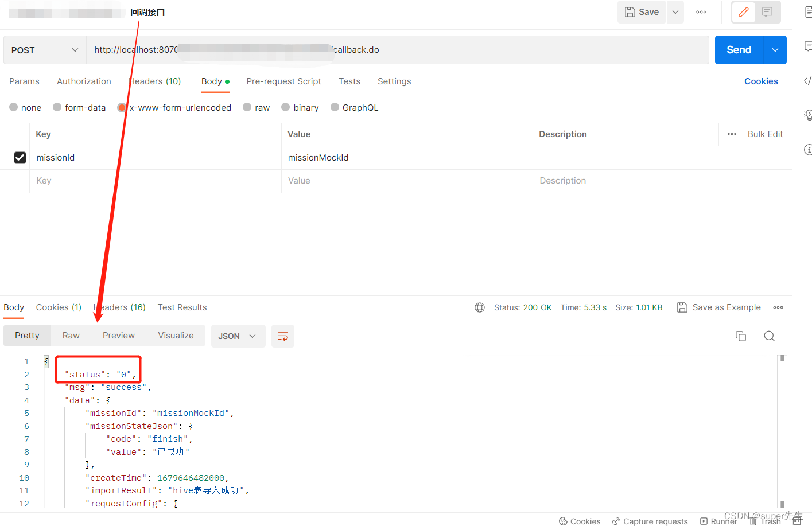Open the HTTP method POST dropdown
812x526 pixels.
(x=45, y=50)
